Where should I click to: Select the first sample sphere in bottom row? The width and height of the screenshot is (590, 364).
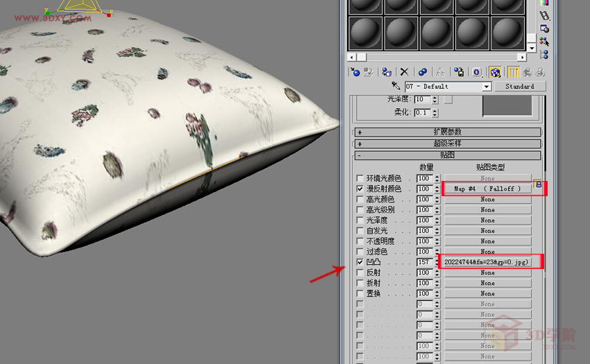click(x=366, y=33)
